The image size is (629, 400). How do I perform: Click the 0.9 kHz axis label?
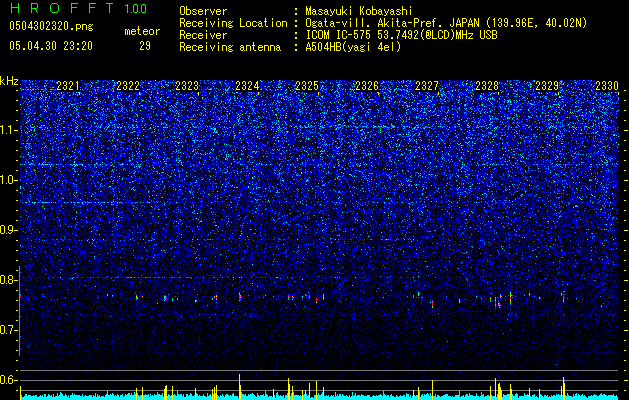click(8, 230)
